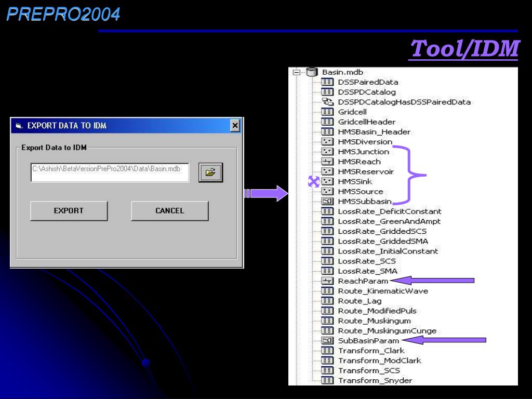Select the Transform_Snyder tree item
532x399 pixels.
click(x=375, y=380)
